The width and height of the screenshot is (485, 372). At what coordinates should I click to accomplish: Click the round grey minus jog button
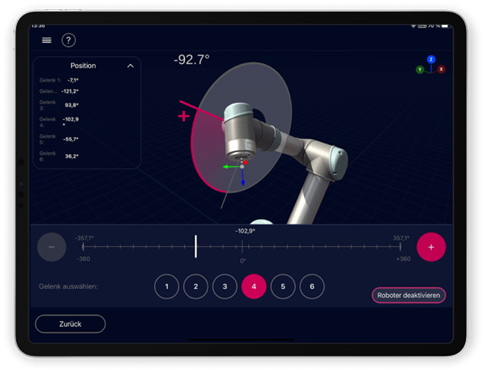[52, 247]
